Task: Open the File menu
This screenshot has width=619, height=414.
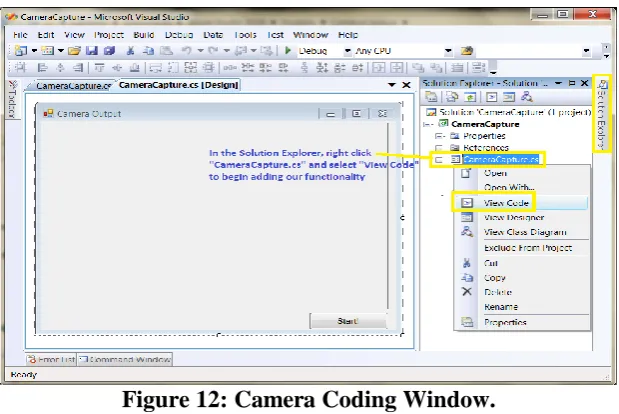Action: [20, 35]
